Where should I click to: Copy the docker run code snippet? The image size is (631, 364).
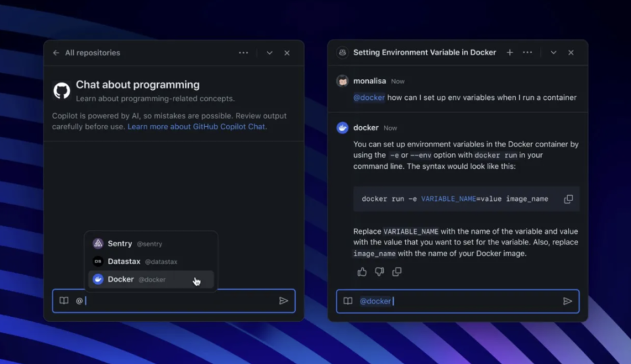point(568,198)
